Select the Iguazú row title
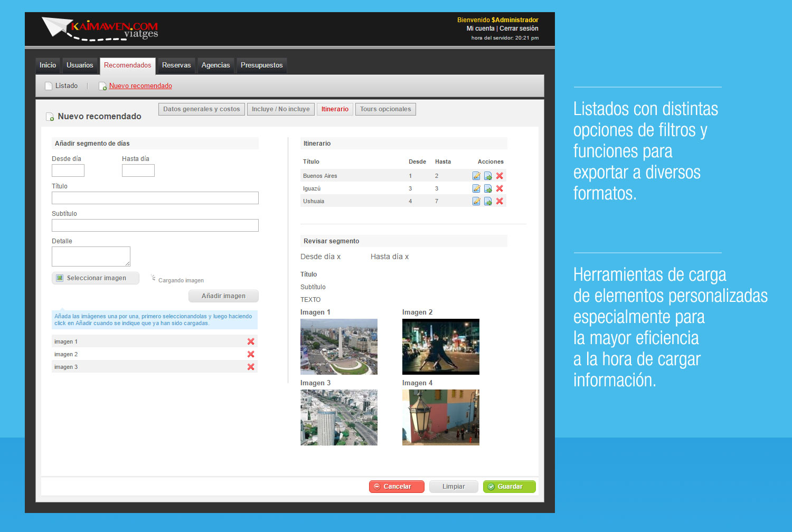 click(312, 188)
